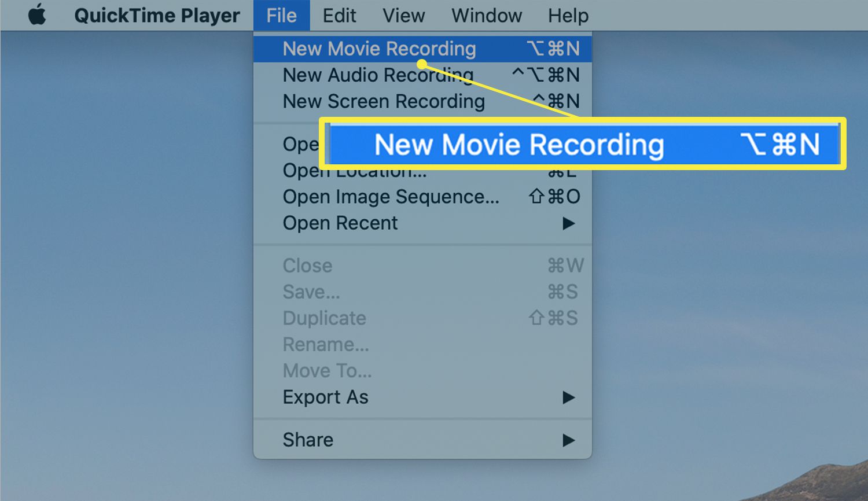Close the open File menu
The height and width of the screenshot is (501, 868).
(x=281, y=15)
